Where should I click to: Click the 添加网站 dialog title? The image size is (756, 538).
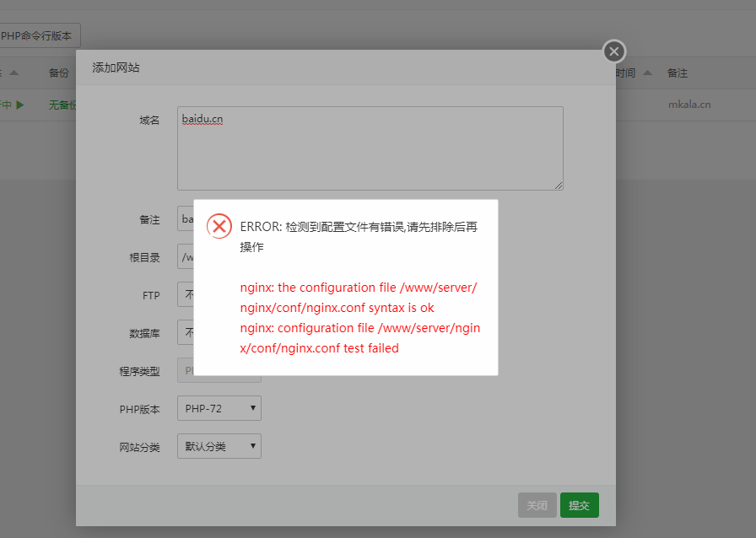pos(116,67)
